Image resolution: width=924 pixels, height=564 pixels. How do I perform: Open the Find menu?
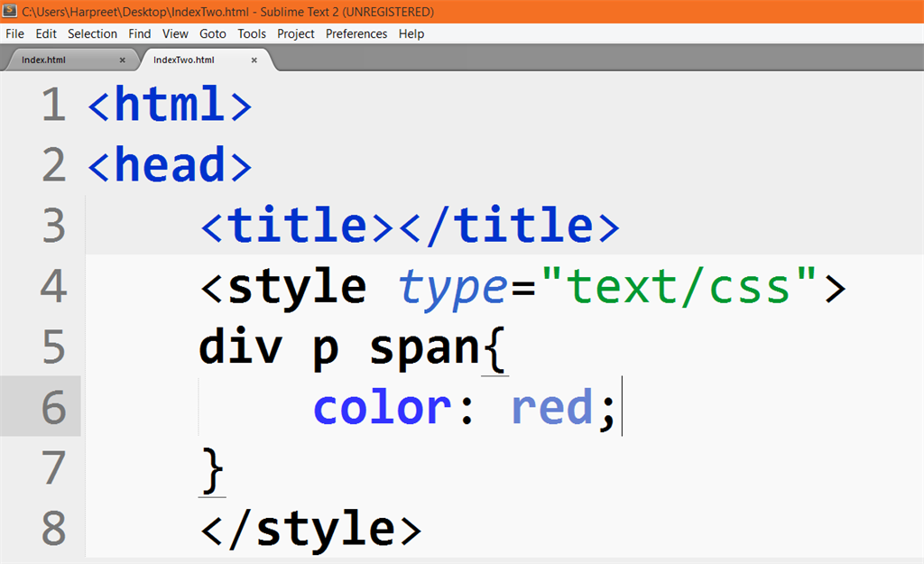point(139,33)
